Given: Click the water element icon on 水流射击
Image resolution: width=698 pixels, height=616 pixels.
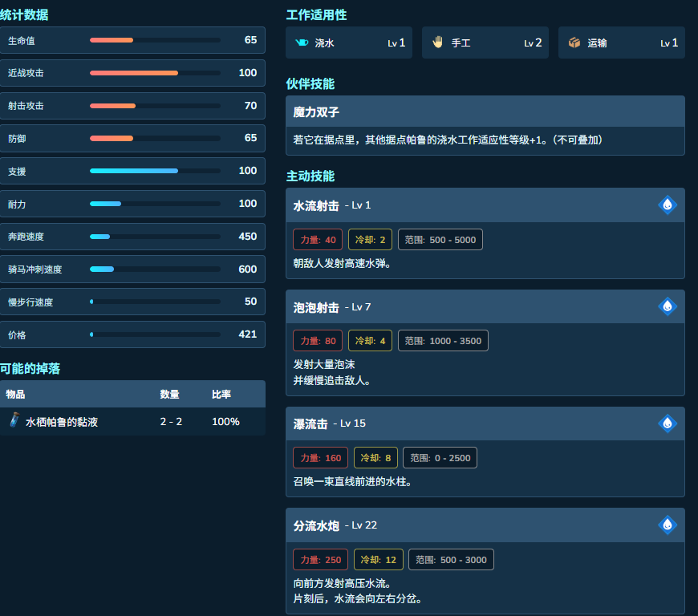Looking at the screenshot, I should (x=668, y=205).
